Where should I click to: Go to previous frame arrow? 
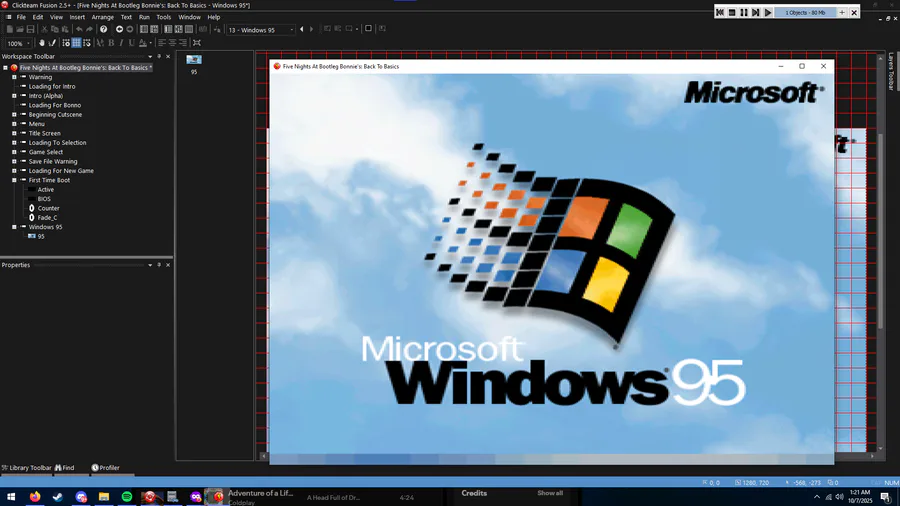[302, 29]
